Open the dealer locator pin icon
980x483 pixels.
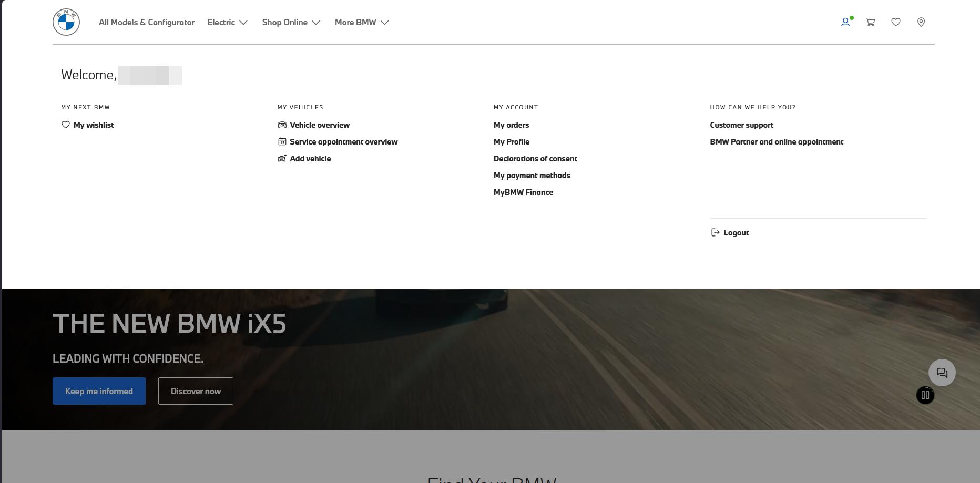click(921, 22)
